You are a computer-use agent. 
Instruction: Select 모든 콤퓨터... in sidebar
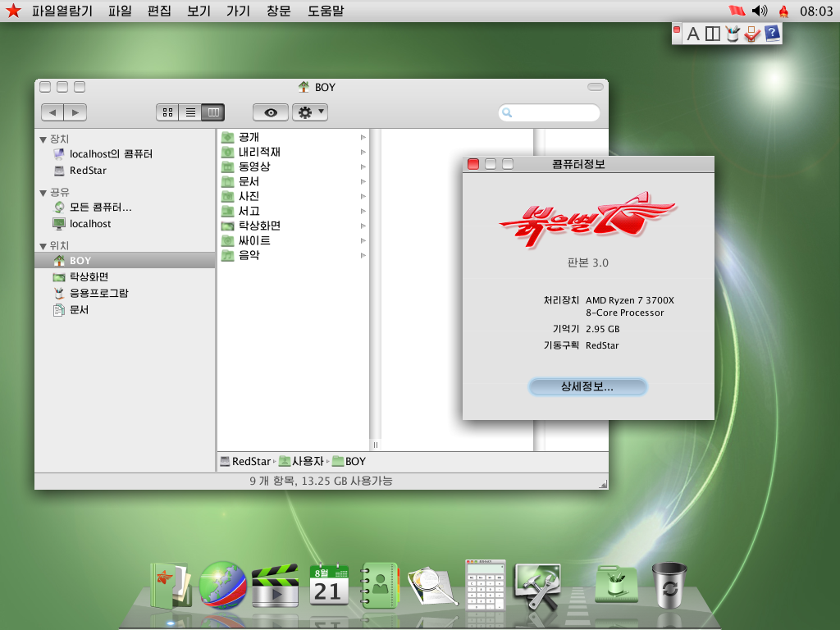pyautogui.click(x=125, y=208)
